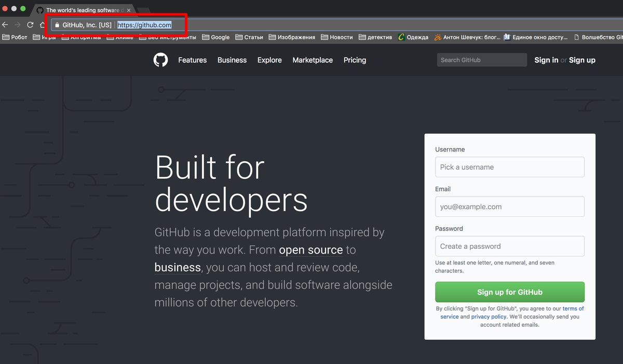623x364 pixels.
Task: Open the Explore nav item
Action: [x=269, y=60]
